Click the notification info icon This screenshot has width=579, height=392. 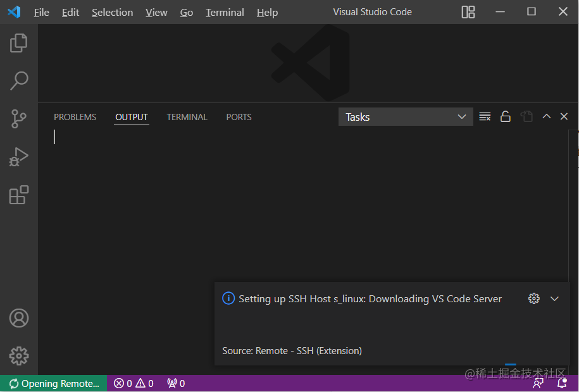pyautogui.click(x=228, y=298)
